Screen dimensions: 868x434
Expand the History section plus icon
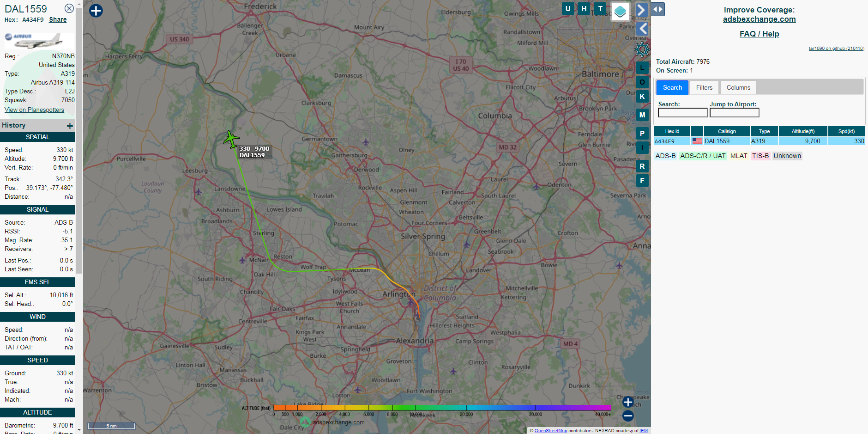tap(70, 126)
